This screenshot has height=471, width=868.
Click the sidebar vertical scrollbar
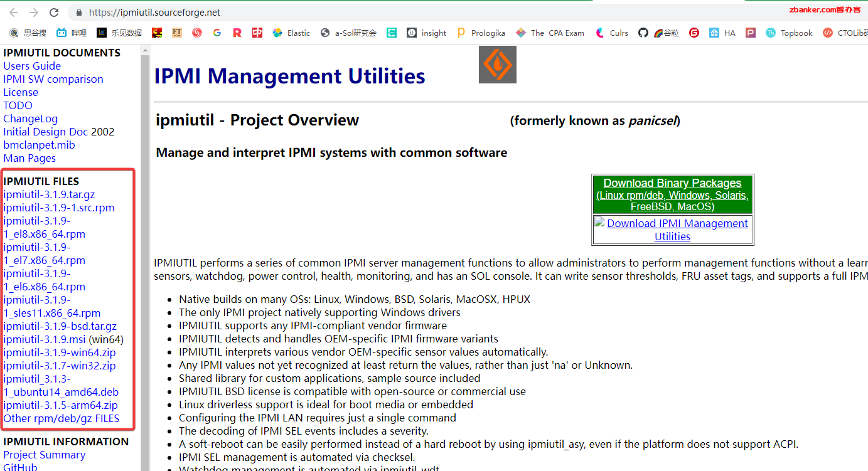146,263
